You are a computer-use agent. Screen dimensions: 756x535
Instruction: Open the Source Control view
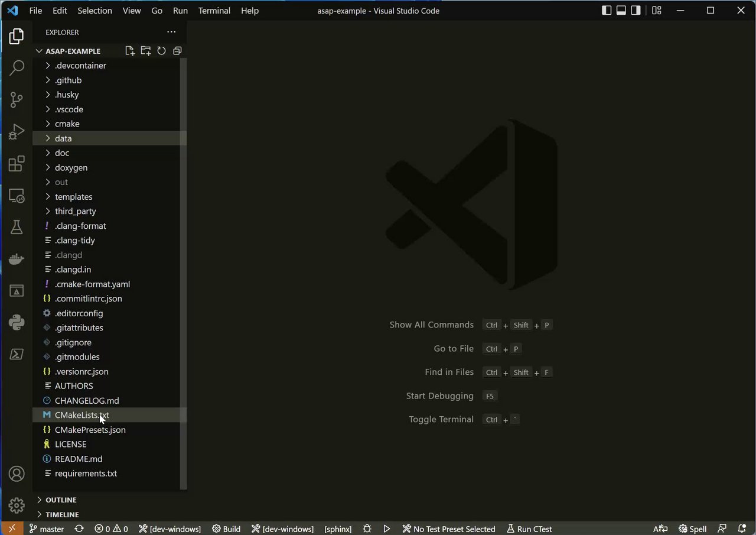(x=17, y=99)
